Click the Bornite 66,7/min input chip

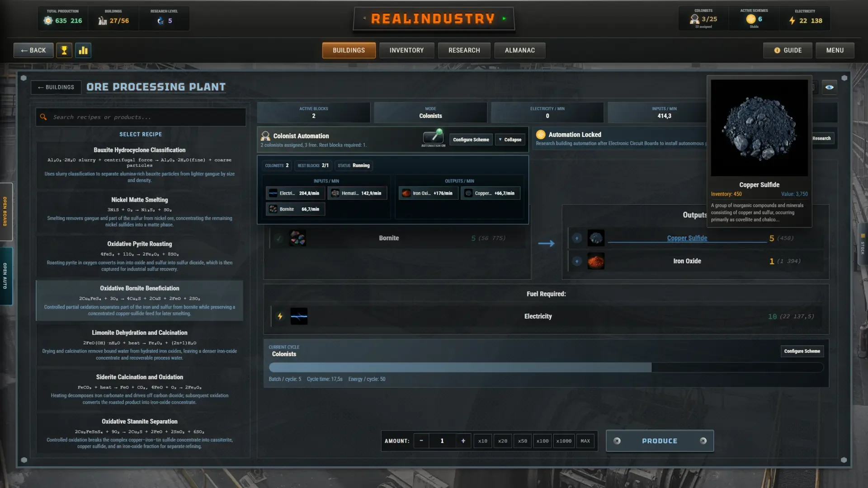tap(295, 209)
